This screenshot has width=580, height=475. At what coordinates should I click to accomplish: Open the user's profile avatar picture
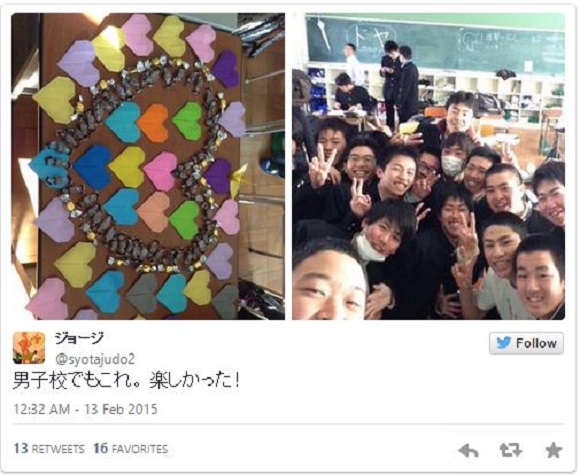29,348
